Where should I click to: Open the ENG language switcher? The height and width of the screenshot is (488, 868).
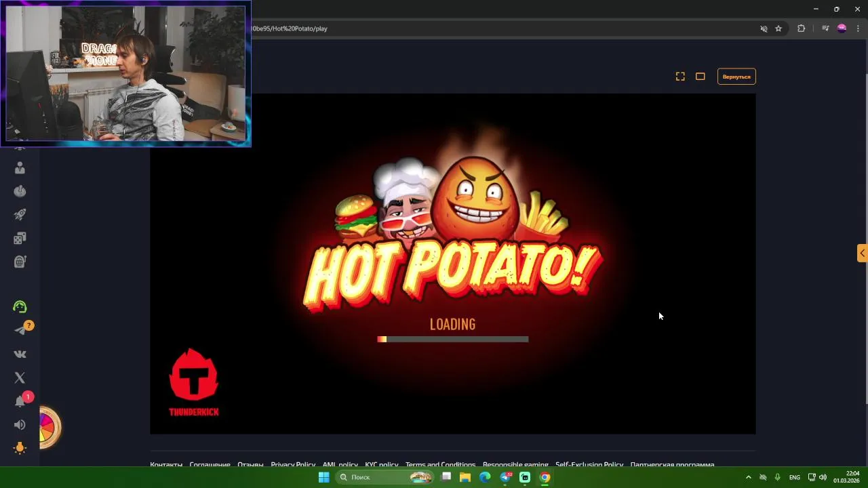795,477
